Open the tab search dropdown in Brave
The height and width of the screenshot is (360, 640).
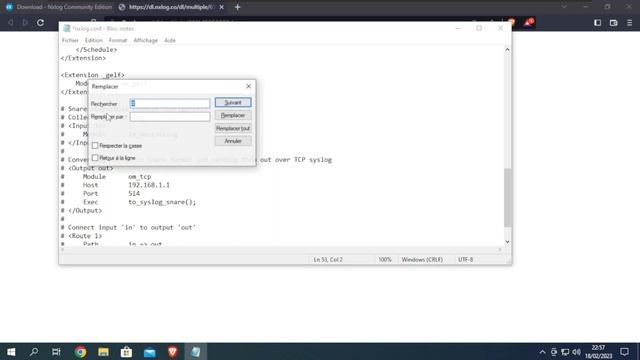point(564,7)
